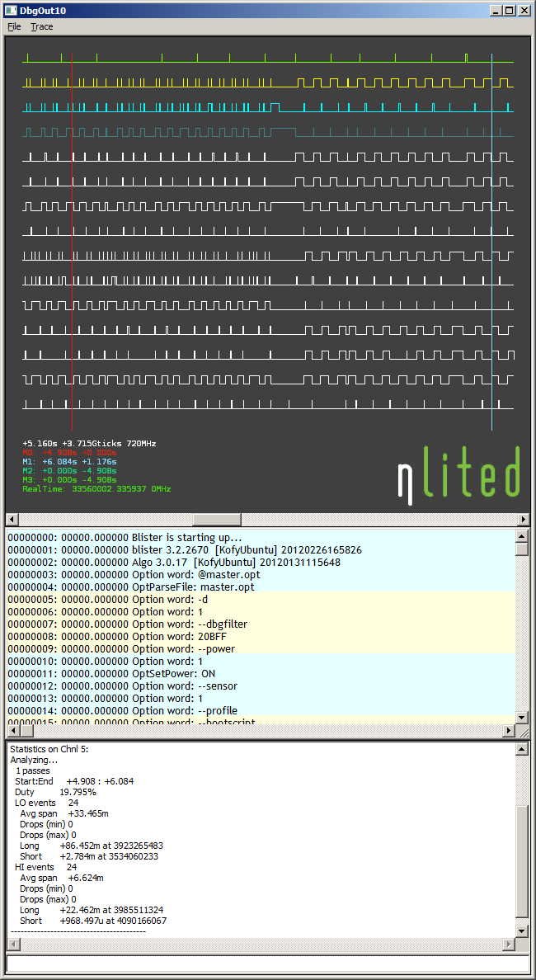Click the DbgOut10 title bar app icon
Image resolution: width=536 pixels, height=980 pixels.
point(11,11)
